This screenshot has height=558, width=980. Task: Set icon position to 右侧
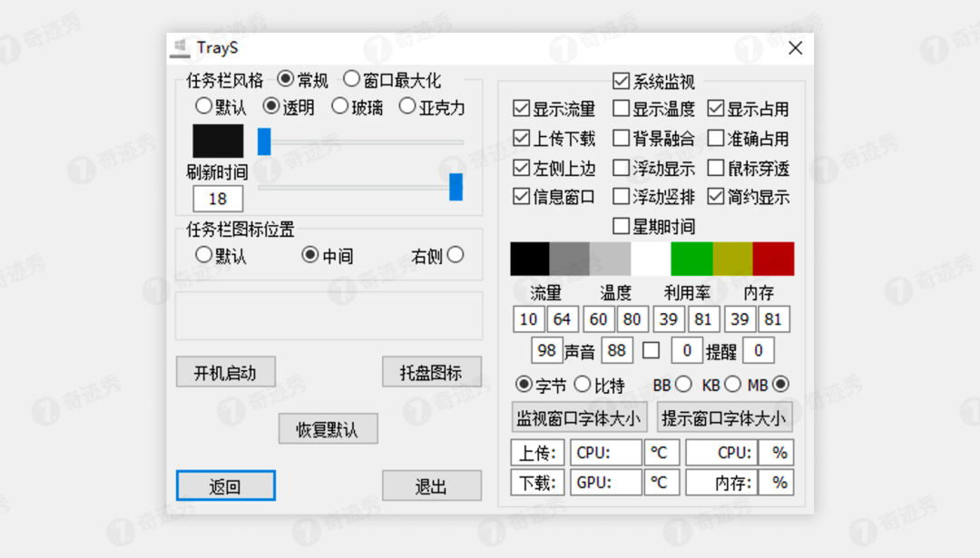(x=456, y=254)
